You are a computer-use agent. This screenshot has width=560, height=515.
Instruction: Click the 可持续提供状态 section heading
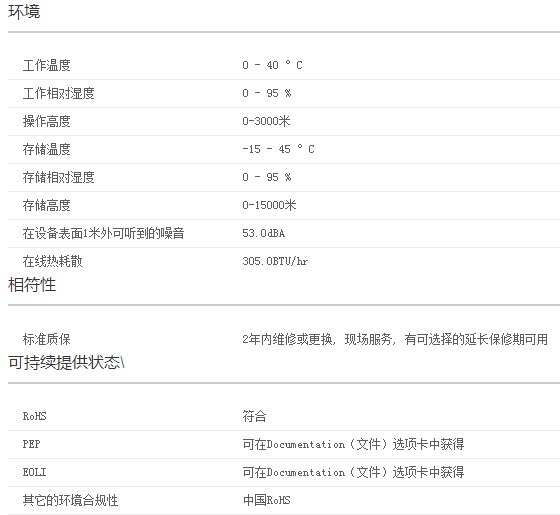66,362
